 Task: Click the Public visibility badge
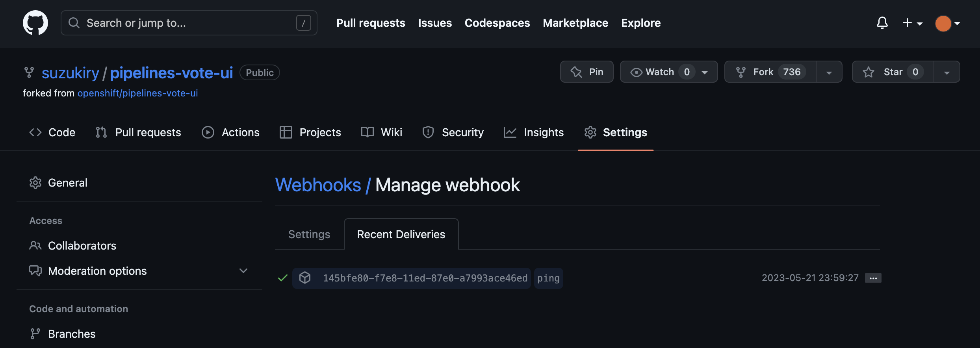pos(260,72)
